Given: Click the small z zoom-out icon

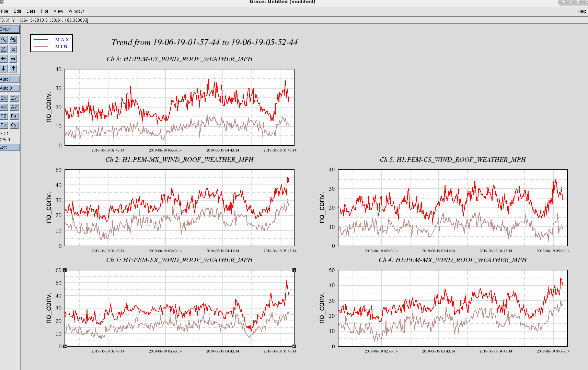Looking at the screenshot, I should 13,49.
